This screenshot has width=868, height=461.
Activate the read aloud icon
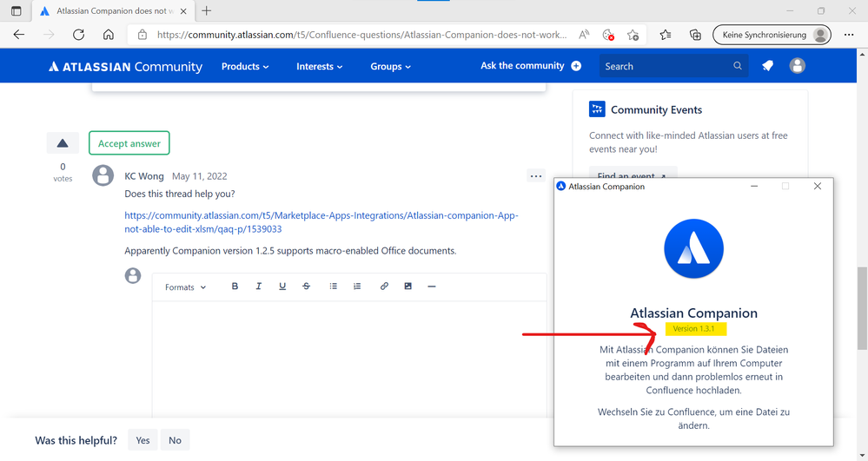coord(584,35)
